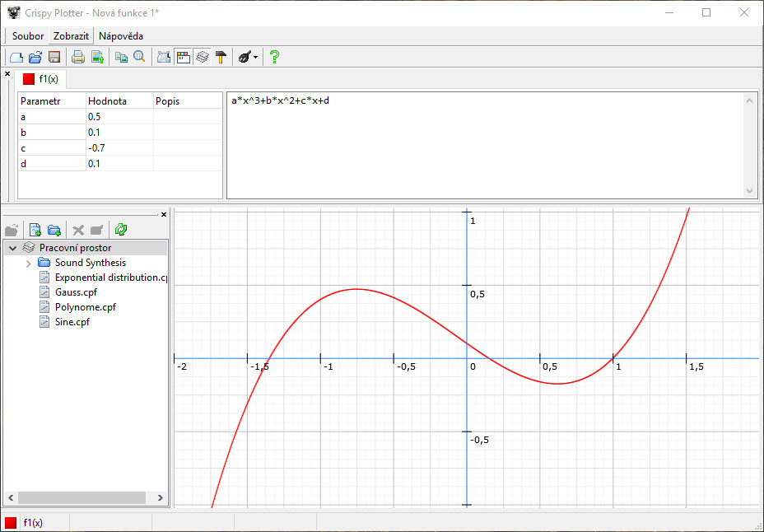764x532 pixels.
Task: Open the Nápověda menu
Action: pos(121,36)
